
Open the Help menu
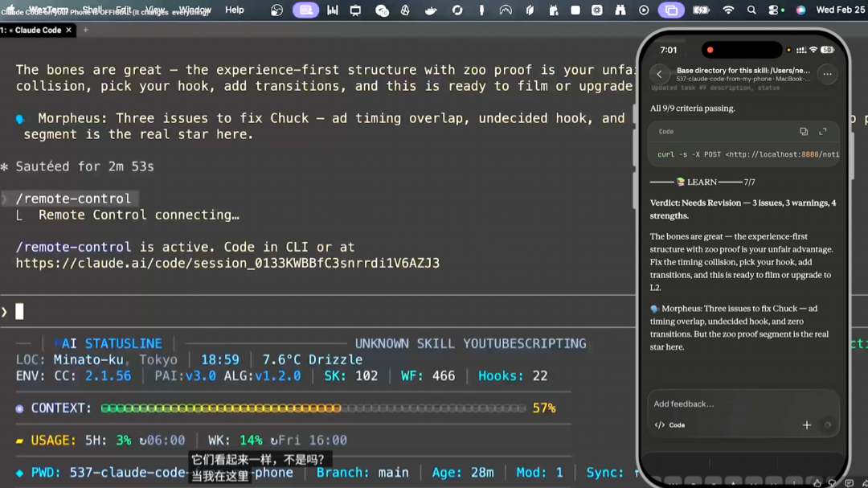click(x=234, y=10)
